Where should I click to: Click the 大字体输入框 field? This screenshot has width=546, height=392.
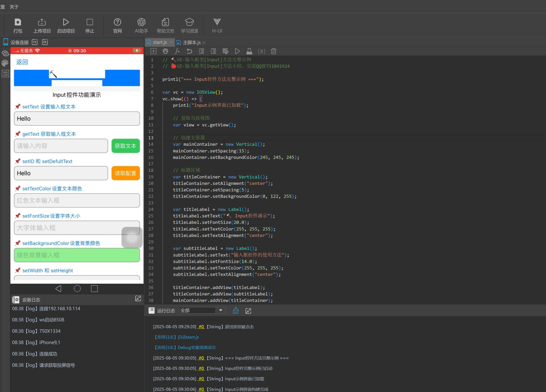click(77, 228)
